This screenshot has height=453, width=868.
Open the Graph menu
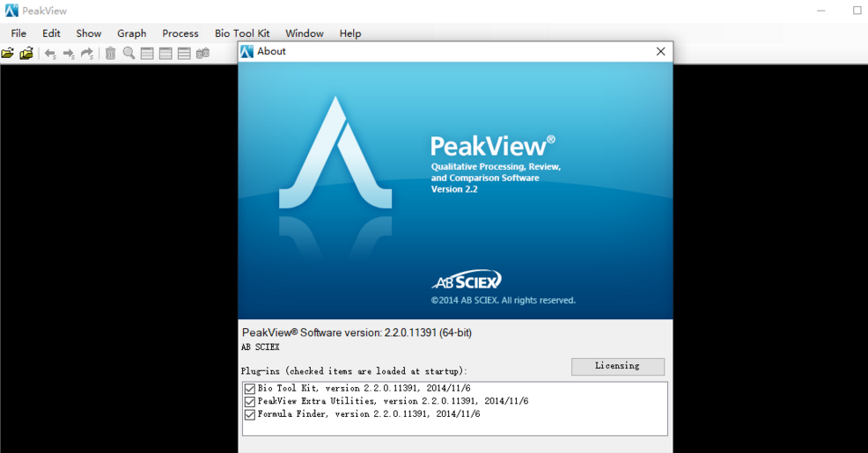click(132, 33)
